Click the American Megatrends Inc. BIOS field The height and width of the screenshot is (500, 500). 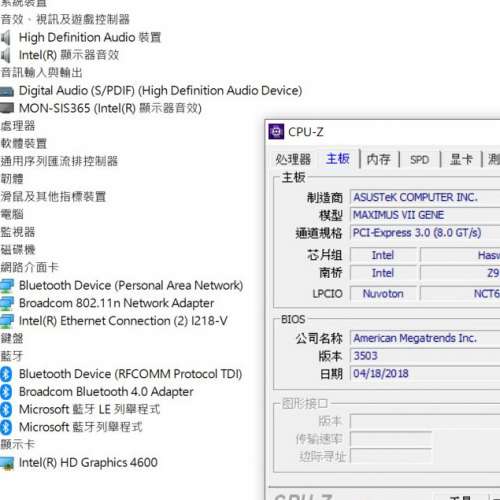click(x=425, y=338)
